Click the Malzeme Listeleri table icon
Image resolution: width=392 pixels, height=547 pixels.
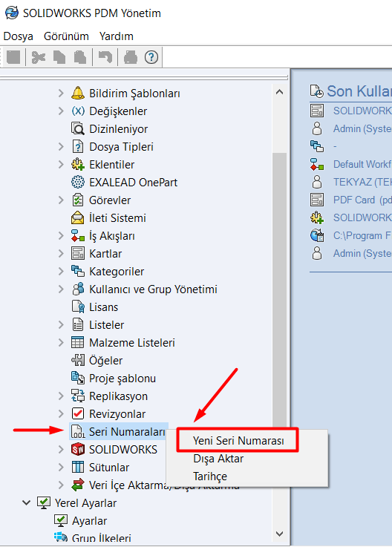[x=78, y=342]
